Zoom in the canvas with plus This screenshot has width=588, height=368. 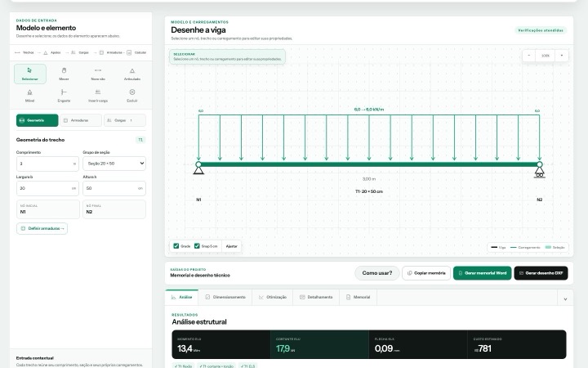point(562,56)
